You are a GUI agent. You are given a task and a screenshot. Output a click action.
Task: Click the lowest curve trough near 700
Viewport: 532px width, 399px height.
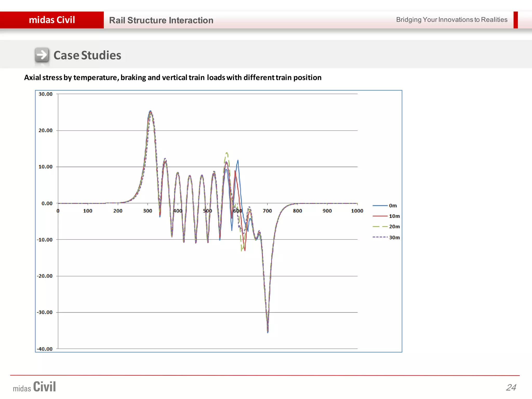268,332
